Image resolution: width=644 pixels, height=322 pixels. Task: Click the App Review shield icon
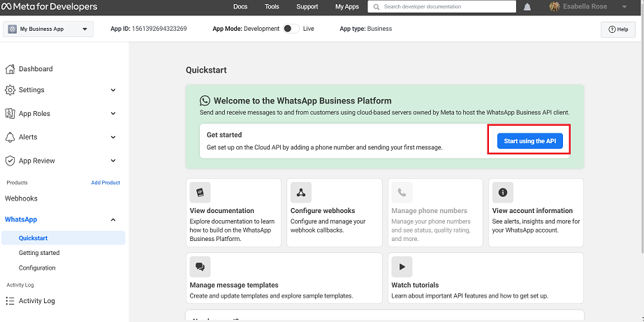tap(10, 161)
